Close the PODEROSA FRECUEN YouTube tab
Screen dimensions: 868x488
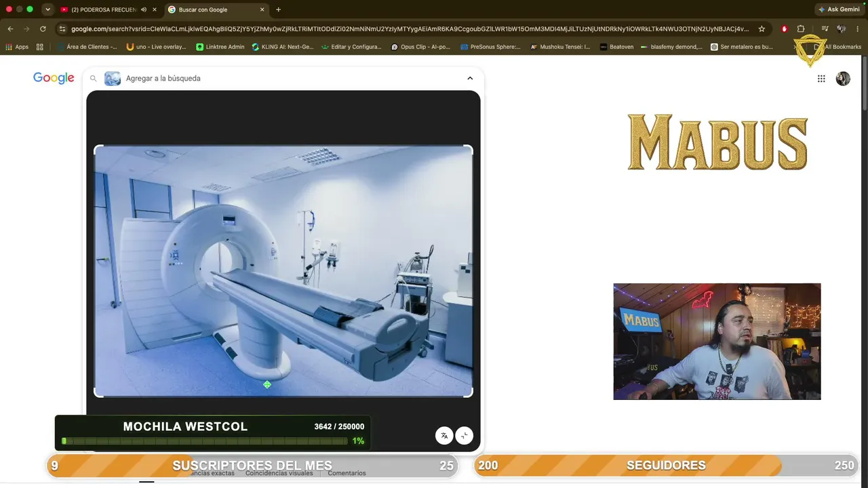click(x=155, y=9)
